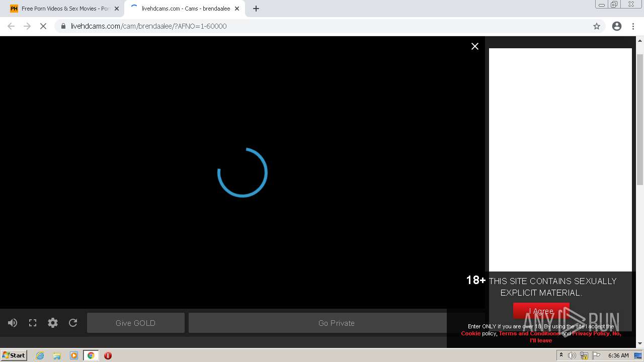Launch Internet Explorer from the taskbar

tap(40, 355)
